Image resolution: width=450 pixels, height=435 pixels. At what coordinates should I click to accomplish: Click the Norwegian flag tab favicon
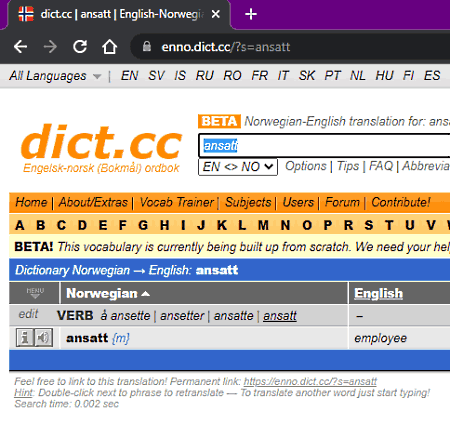tap(26, 14)
